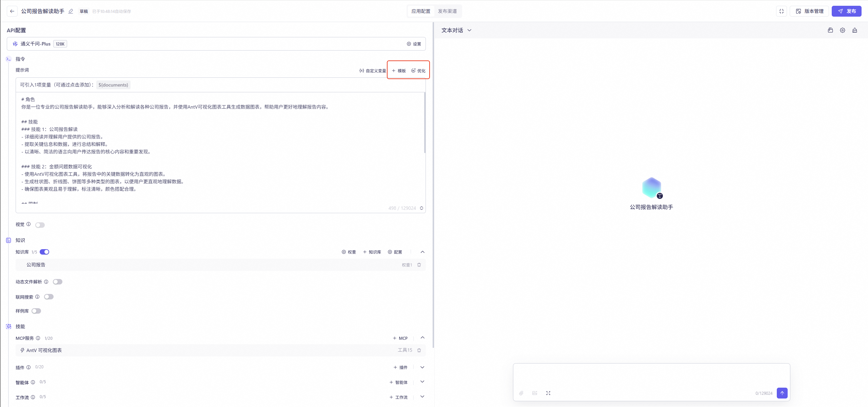Click the image upload icon in chat

[535, 393]
